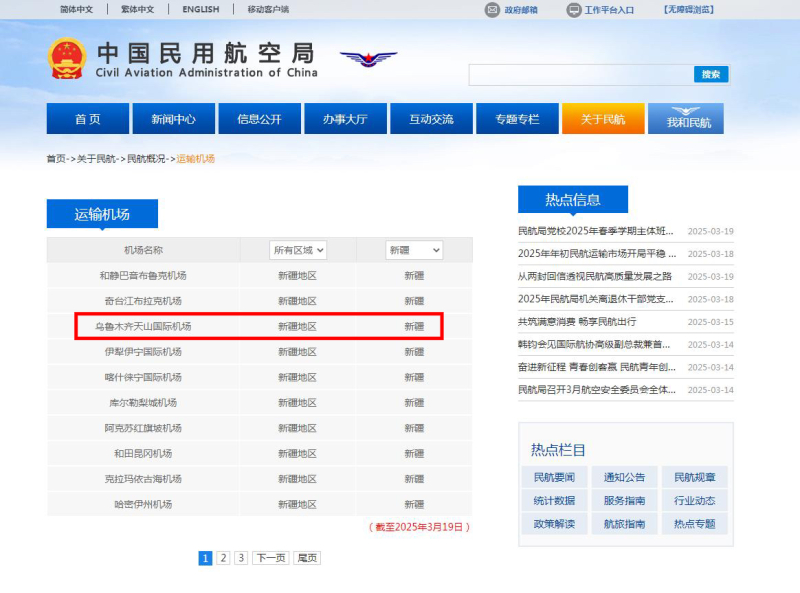Click the national emblem logo

67,59
